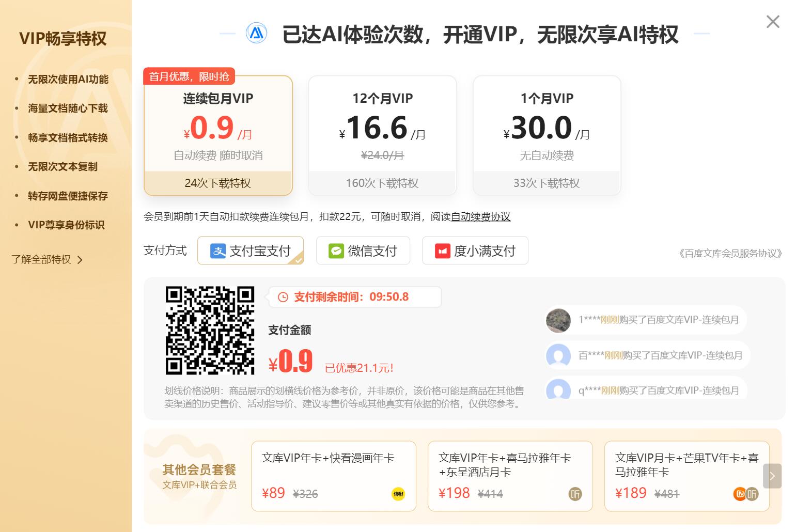The image size is (796, 532).
Task: Choose 度小满支付 payment method
Action: 475,251
